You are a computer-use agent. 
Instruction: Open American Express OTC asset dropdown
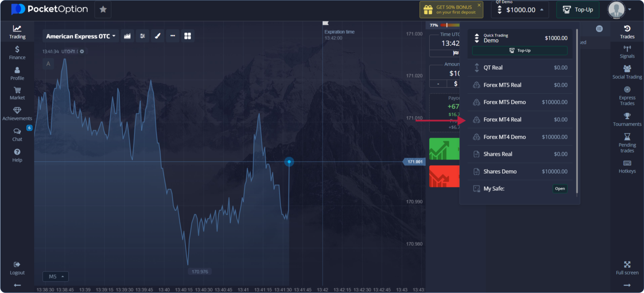80,36
